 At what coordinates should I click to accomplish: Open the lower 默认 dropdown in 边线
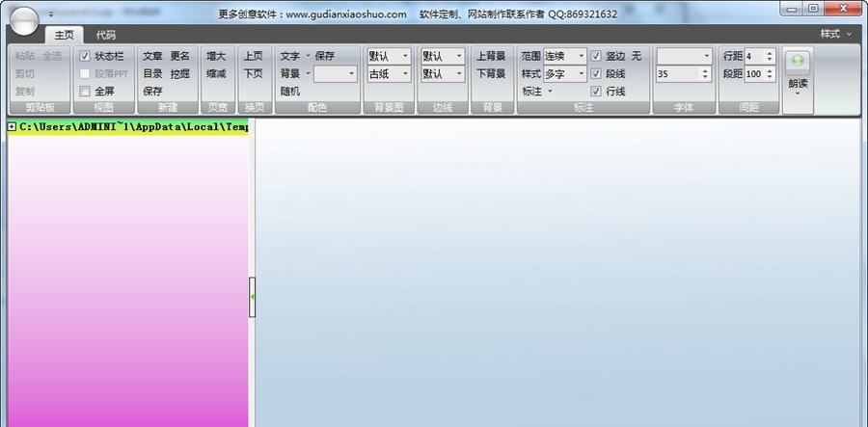pyautogui.click(x=443, y=73)
